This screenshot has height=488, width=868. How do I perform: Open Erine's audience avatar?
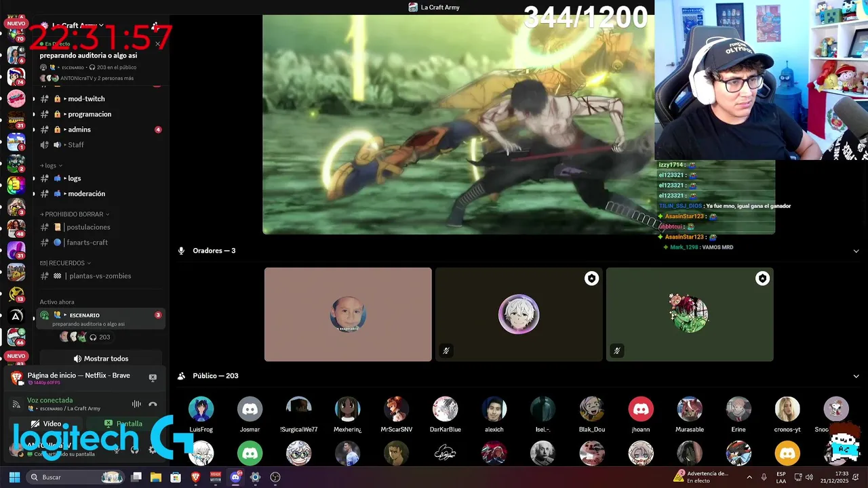click(x=738, y=409)
